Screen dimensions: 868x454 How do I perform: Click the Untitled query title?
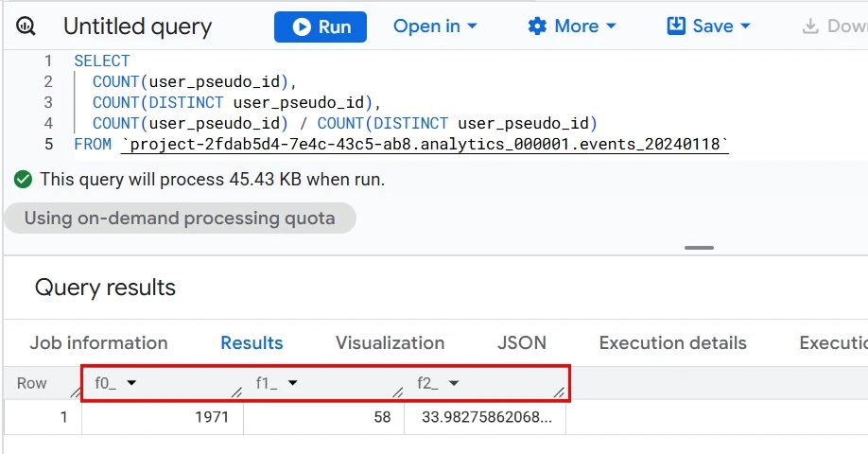137,26
